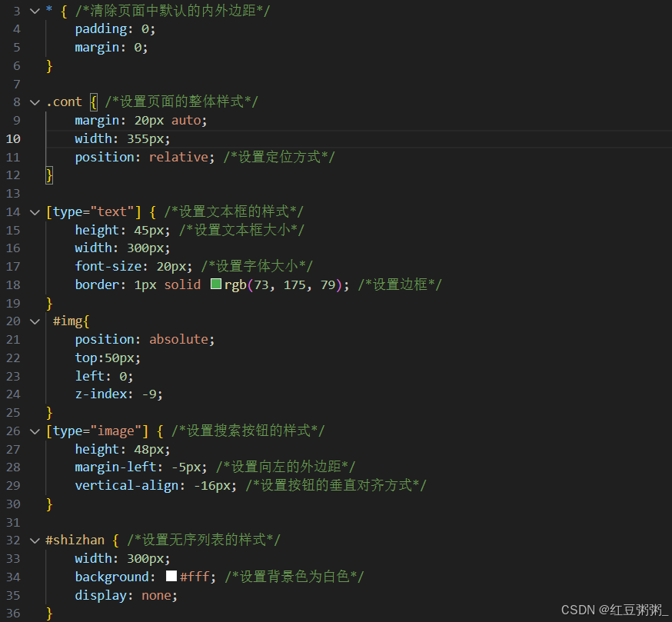Click the comment "设置背景色为白色"
The image size is (672, 622).
pos(294,577)
